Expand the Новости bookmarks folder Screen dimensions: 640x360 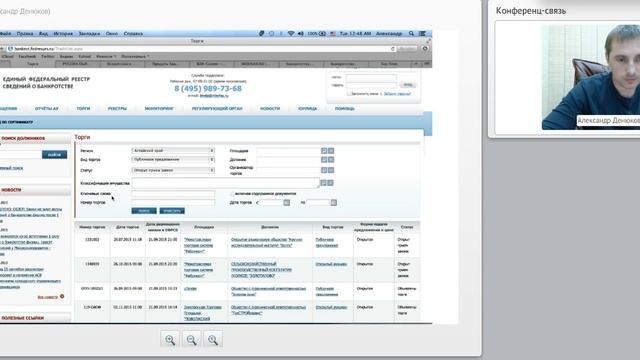point(106,56)
